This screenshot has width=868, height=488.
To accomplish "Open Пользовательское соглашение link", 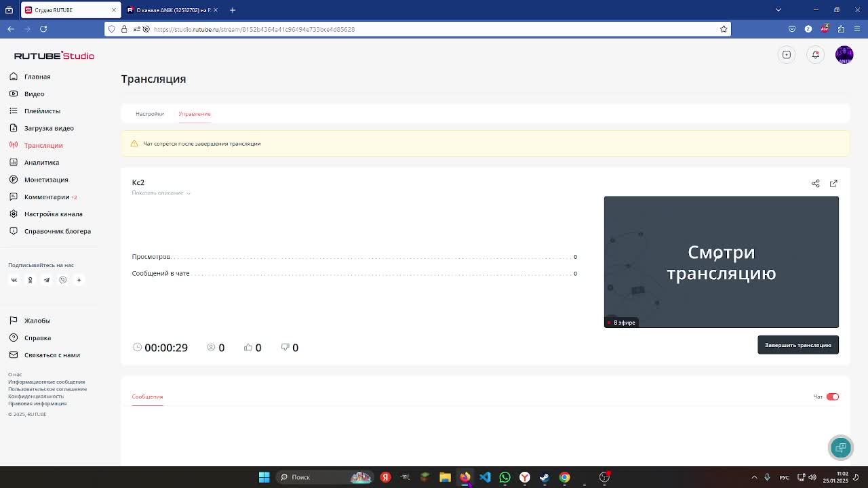I will pyautogui.click(x=47, y=389).
